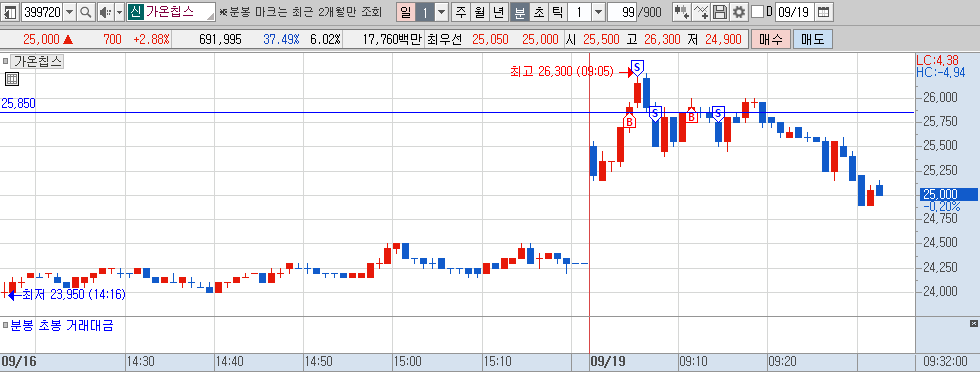
Task: Expand the stock code 399720 dropdown
Action: point(69,11)
